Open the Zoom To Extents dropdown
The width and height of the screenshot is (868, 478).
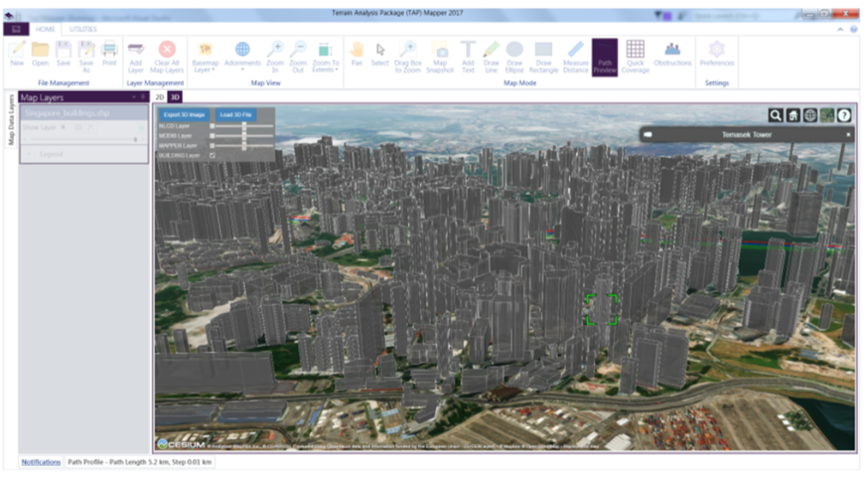(x=325, y=55)
